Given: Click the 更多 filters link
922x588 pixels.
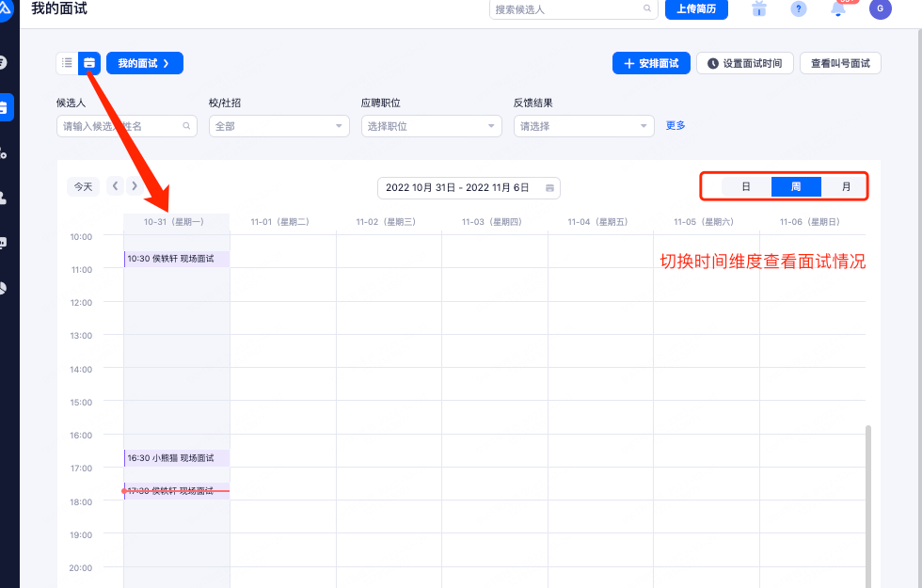Looking at the screenshot, I should [676, 126].
